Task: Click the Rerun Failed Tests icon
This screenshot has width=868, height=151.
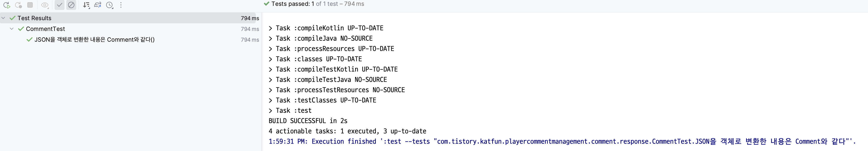Action: click(x=19, y=5)
